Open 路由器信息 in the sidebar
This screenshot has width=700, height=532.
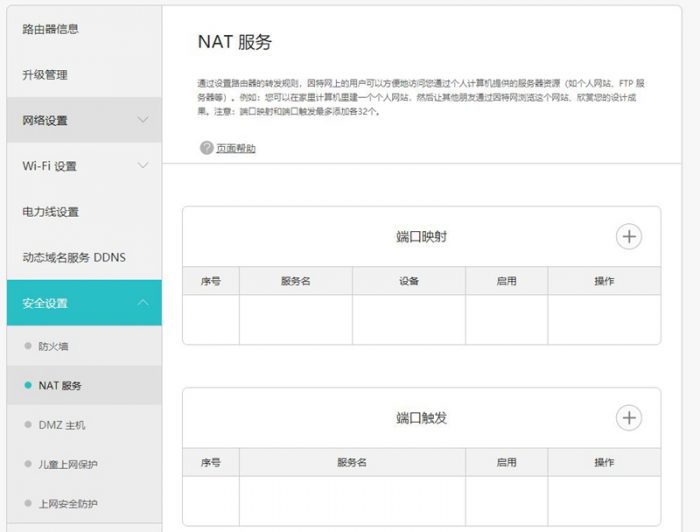[51, 29]
